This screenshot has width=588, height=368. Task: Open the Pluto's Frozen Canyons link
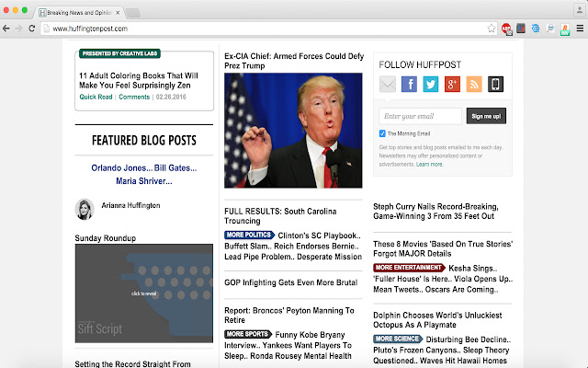coord(416,350)
